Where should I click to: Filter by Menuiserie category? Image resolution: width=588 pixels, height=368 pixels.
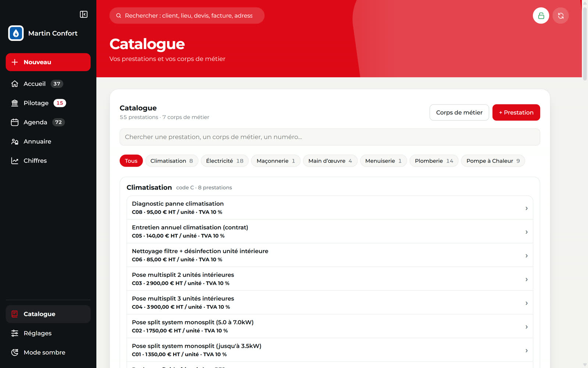click(x=383, y=161)
